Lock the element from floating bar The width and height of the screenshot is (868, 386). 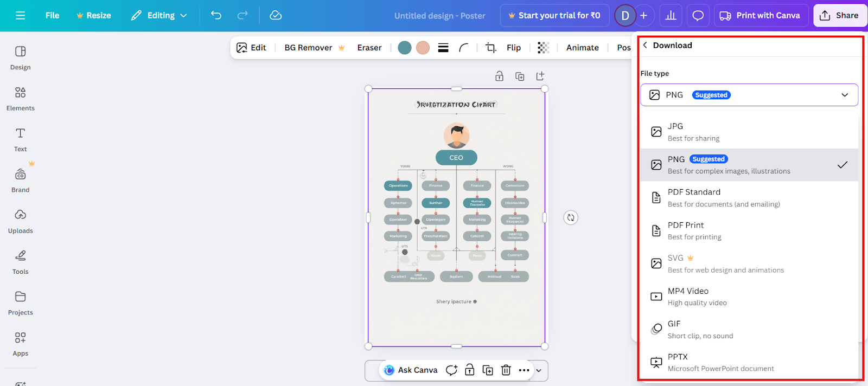point(470,370)
